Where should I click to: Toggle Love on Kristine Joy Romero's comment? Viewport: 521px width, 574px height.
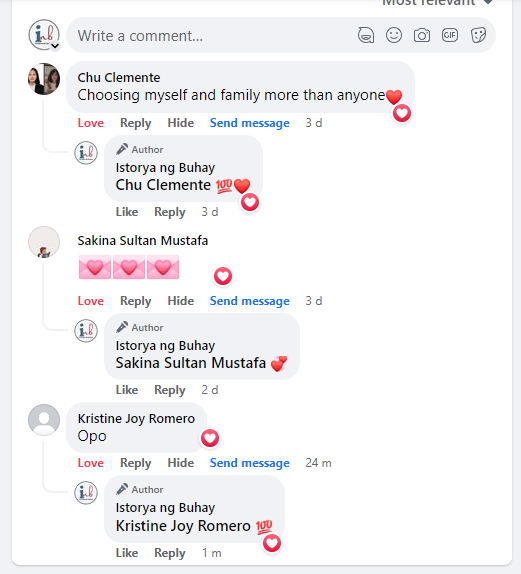click(x=90, y=463)
